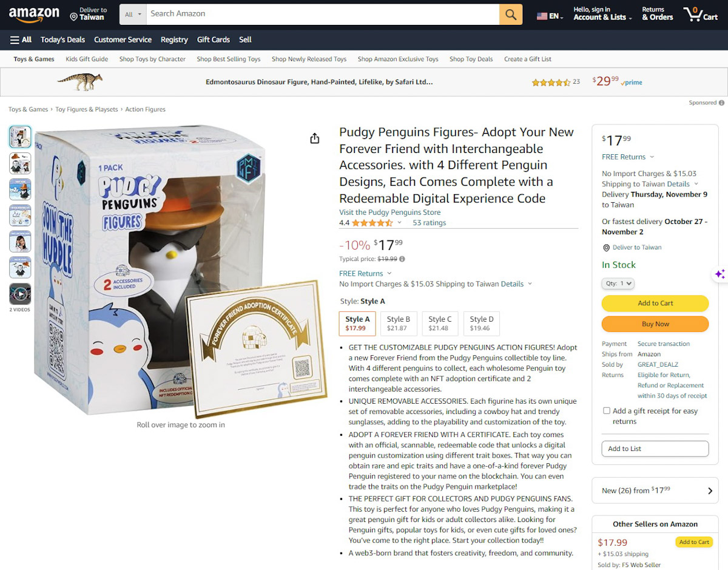Visit the Pudgy Penguins Store link

390,212
